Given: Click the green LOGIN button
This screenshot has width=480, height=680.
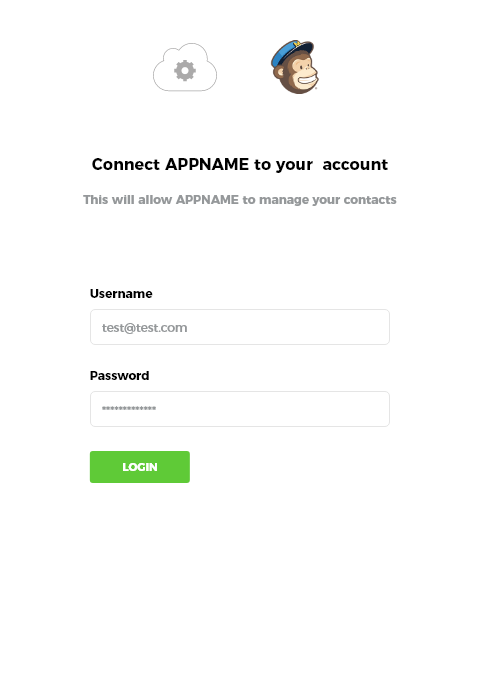Looking at the screenshot, I should click(x=140, y=467).
